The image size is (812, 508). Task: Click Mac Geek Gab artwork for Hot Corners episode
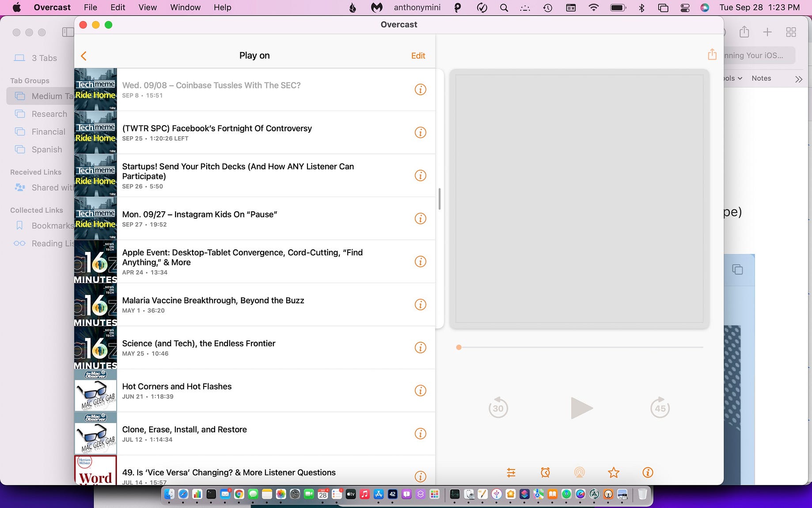(95, 390)
